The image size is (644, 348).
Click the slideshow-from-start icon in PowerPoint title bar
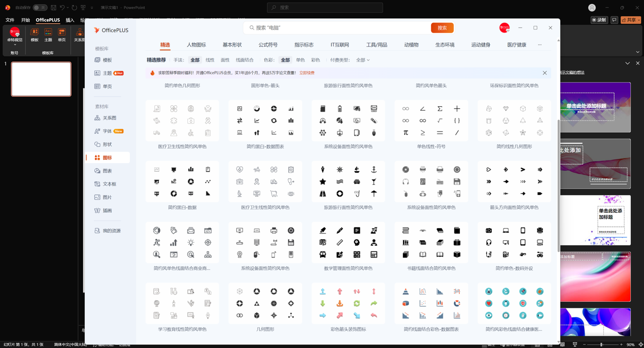point(83,8)
